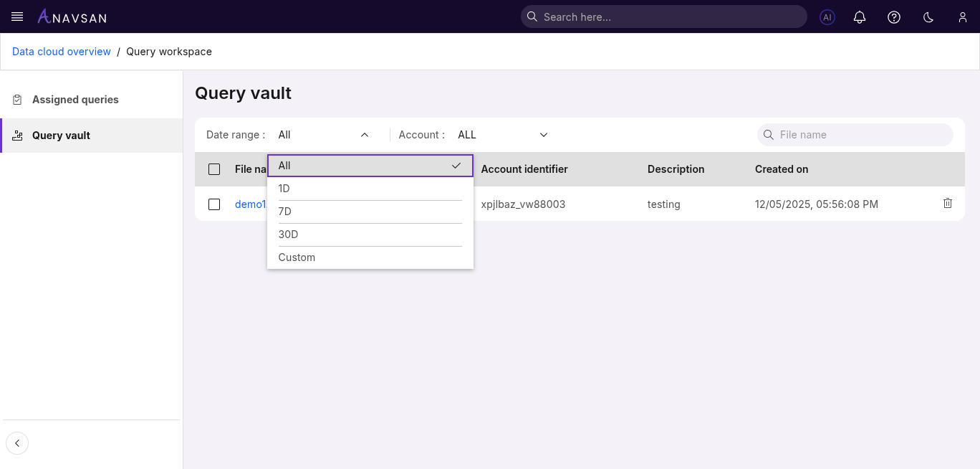
Task: Open the hamburger navigation menu
Action: (16, 16)
